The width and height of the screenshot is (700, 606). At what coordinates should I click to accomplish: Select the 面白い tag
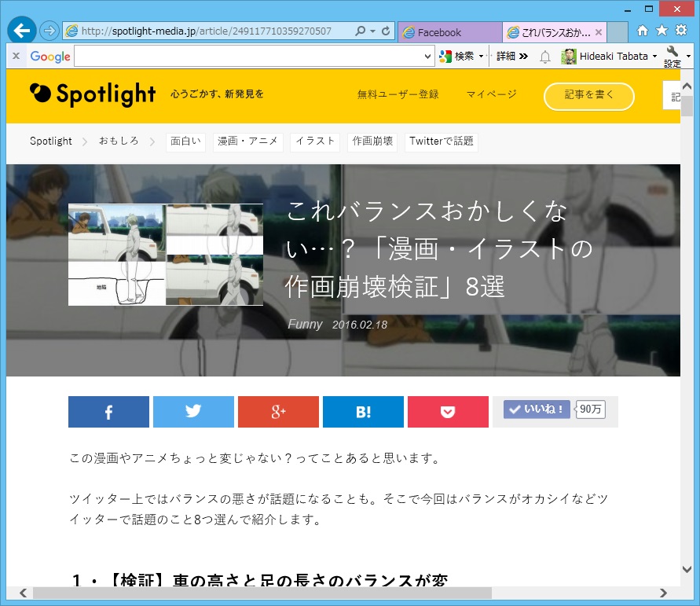click(x=185, y=142)
